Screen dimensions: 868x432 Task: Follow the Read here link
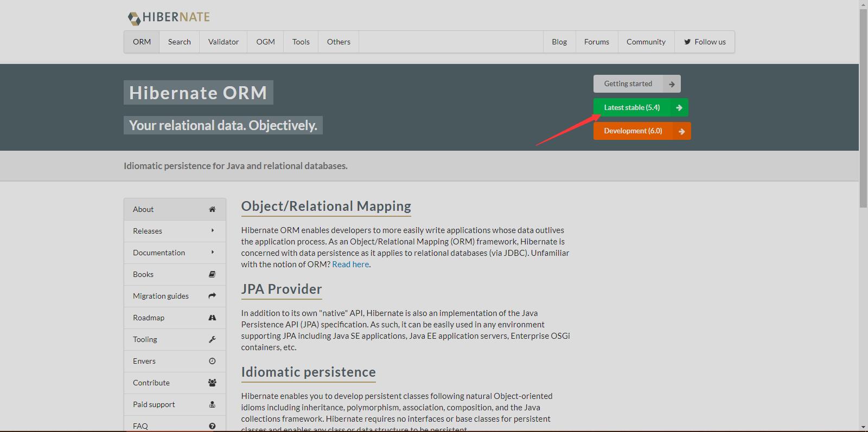click(x=350, y=265)
